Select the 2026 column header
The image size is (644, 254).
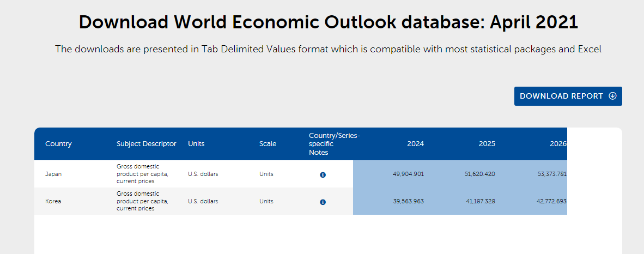click(558, 144)
